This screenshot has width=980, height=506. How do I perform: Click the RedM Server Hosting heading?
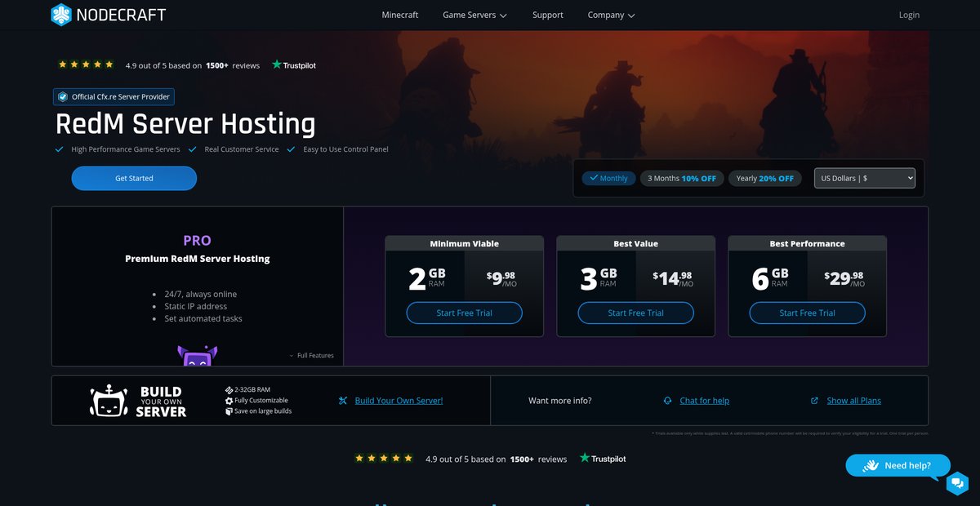coord(185,124)
